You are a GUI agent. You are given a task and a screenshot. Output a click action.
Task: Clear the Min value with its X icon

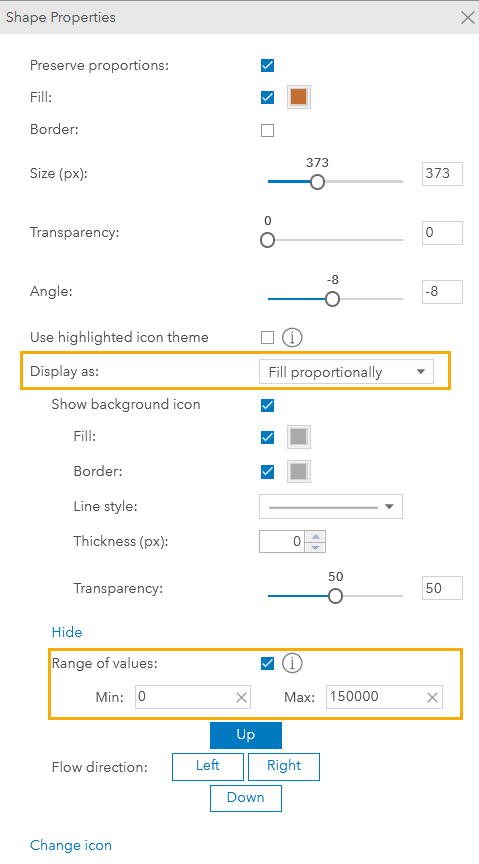(x=241, y=698)
